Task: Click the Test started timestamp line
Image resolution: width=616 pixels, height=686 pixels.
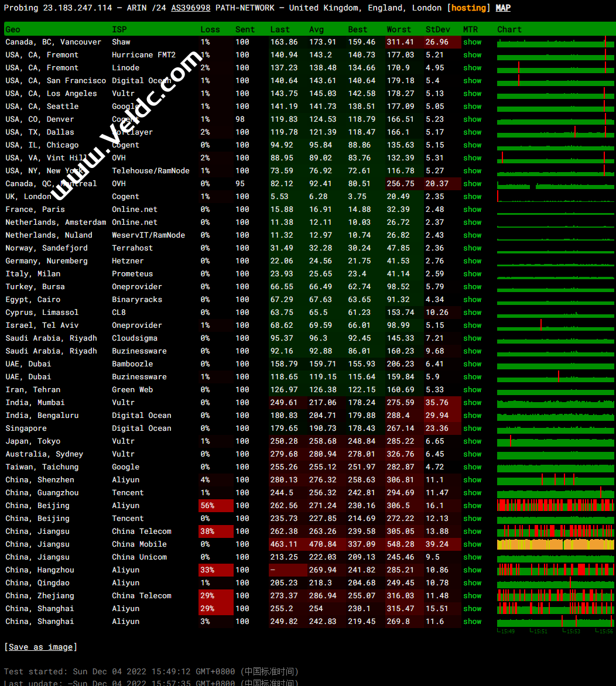Action: [x=151, y=671]
